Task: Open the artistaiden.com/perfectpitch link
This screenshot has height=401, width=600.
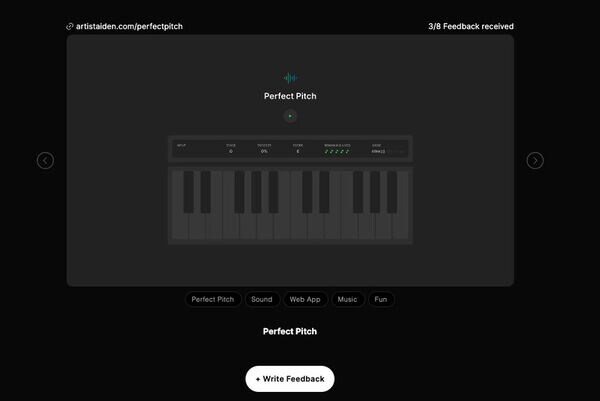Action: tap(129, 26)
